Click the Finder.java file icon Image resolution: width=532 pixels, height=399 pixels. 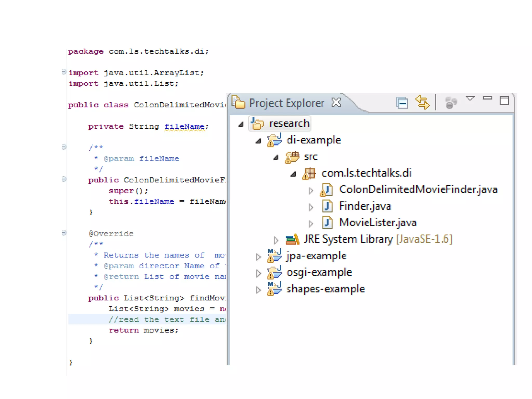(327, 207)
